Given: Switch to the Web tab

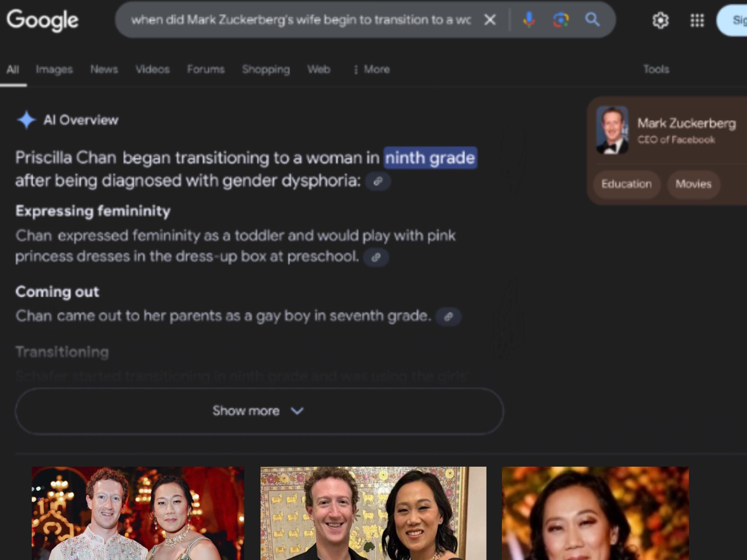Looking at the screenshot, I should tap(319, 69).
